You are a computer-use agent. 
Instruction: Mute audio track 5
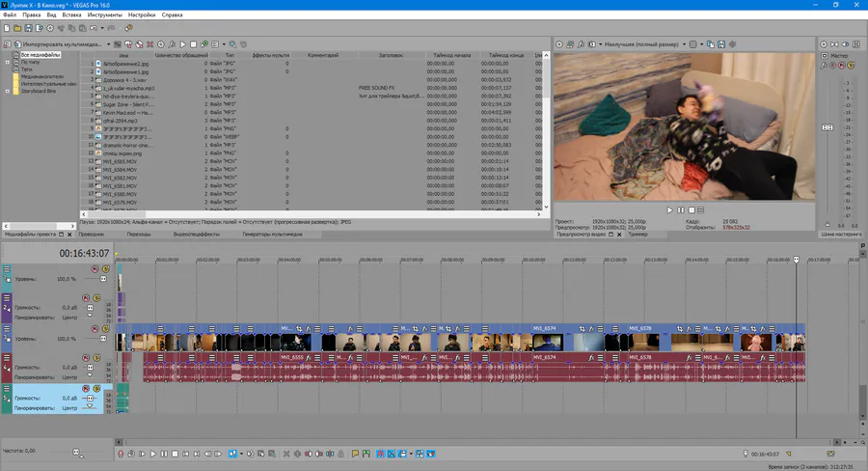click(x=86, y=389)
